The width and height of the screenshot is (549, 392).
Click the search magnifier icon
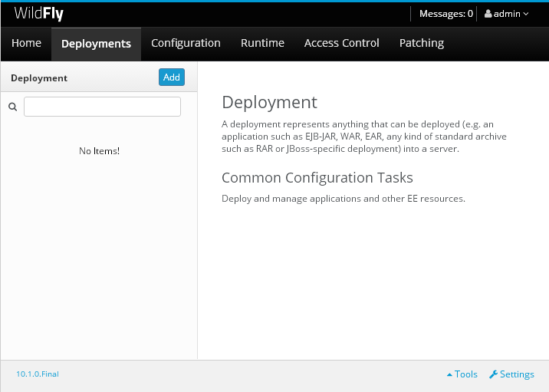coord(12,107)
